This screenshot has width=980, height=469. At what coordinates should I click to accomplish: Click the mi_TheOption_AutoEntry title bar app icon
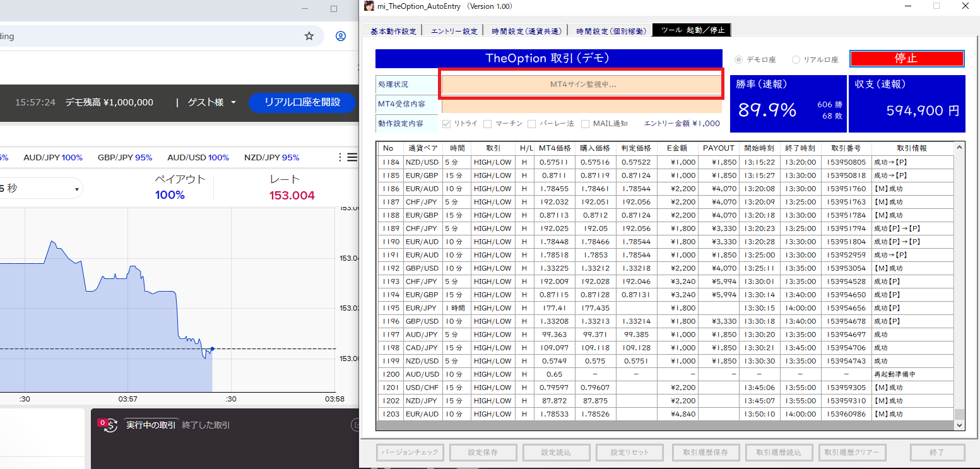pos(369,6)
